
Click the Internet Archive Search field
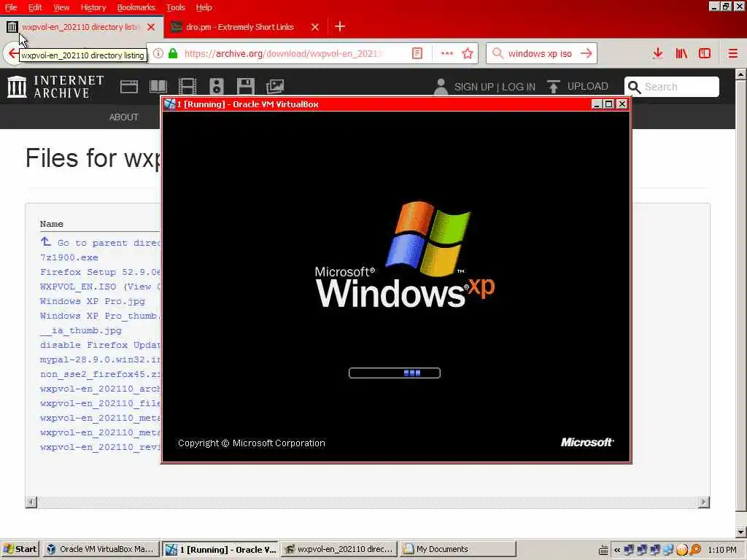click(671, 87)
